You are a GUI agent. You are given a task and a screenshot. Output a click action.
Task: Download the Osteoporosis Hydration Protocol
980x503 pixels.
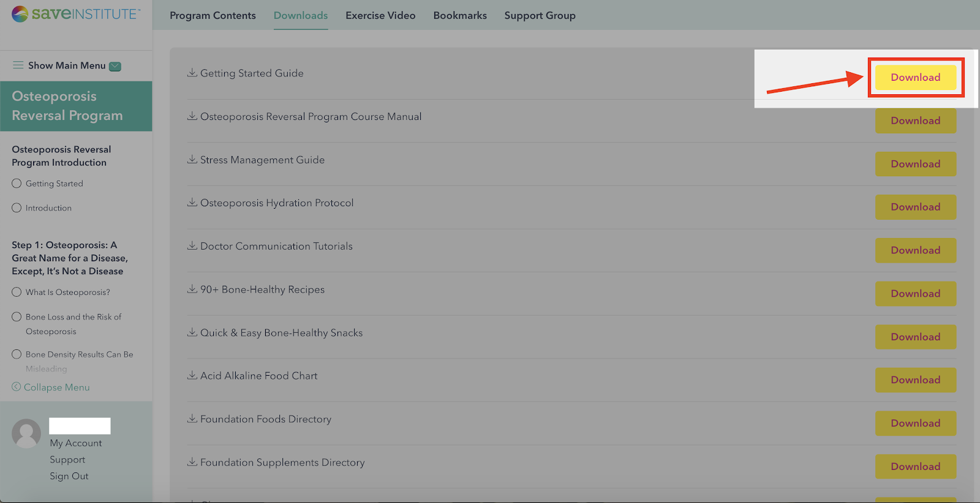pos(916,207)
